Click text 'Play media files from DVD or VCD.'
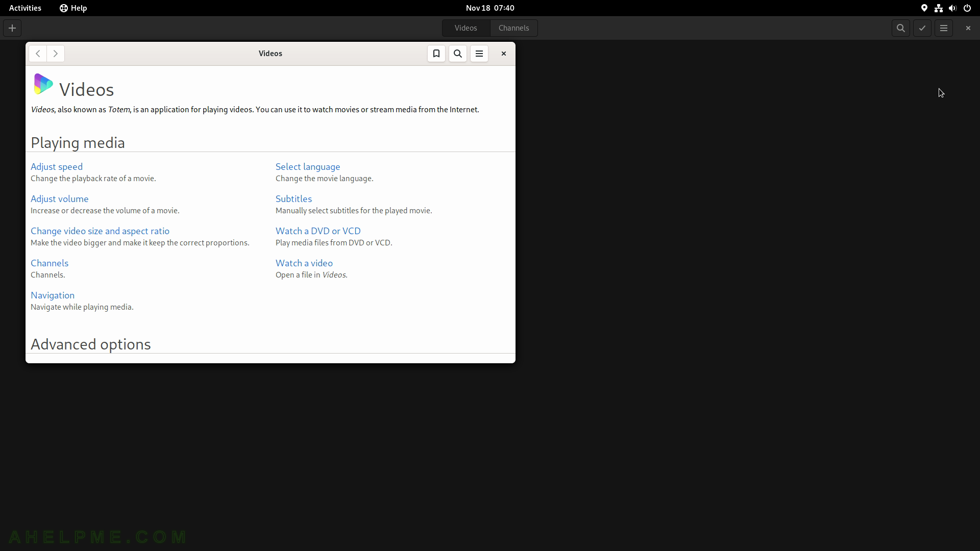The image size is (980, 551). click(x=334, y=243)
